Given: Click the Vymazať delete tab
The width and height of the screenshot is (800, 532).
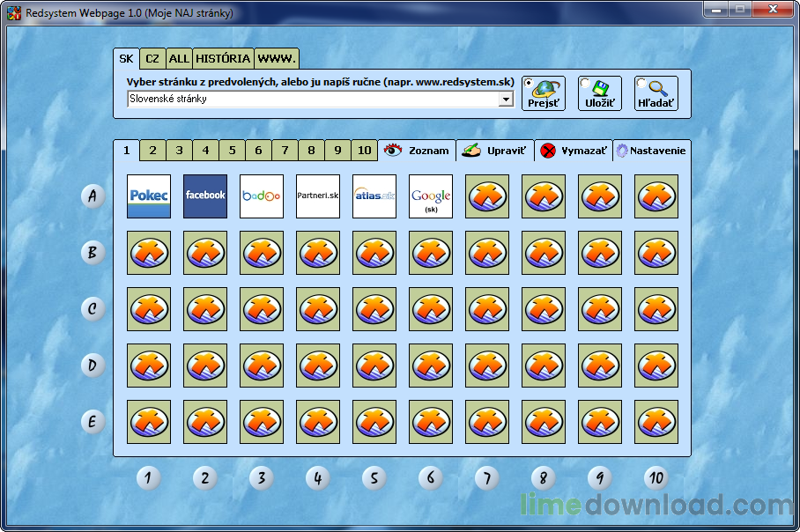Looking at the screenshot, I should click(574, 151).
